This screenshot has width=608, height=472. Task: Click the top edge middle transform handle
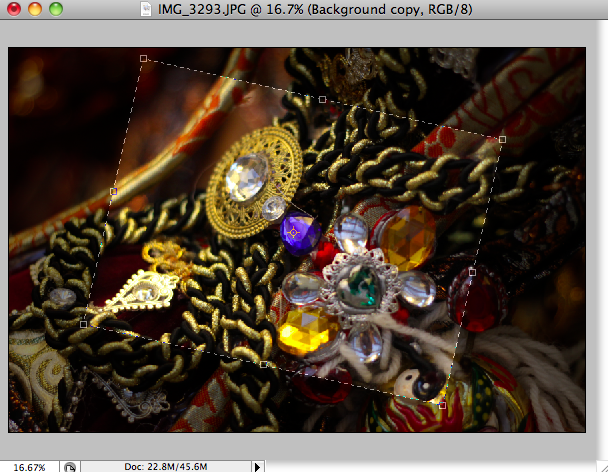pos(322,99)
